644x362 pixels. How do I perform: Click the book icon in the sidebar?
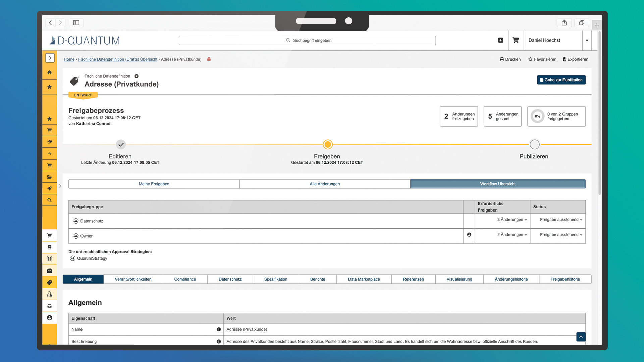pyautogui.click(x=49, y=247)
